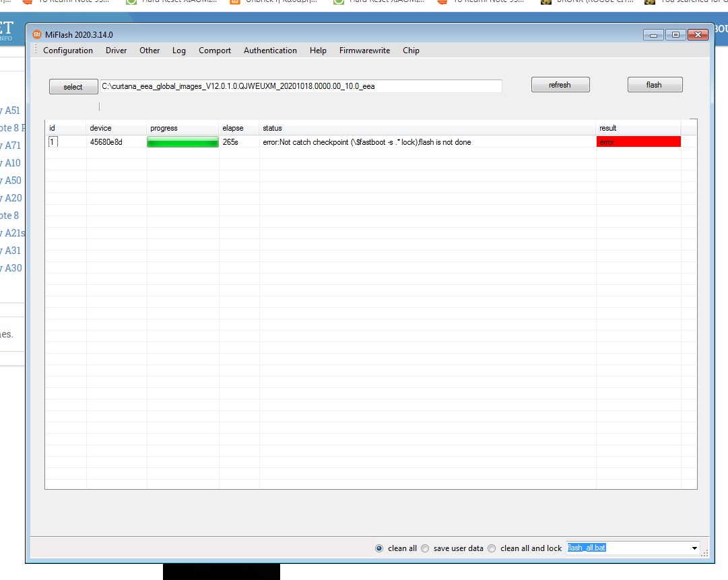Expand the flash_all.bat script dropdown
This screenshot has height=580, width=728.
[x=694, y=548]
